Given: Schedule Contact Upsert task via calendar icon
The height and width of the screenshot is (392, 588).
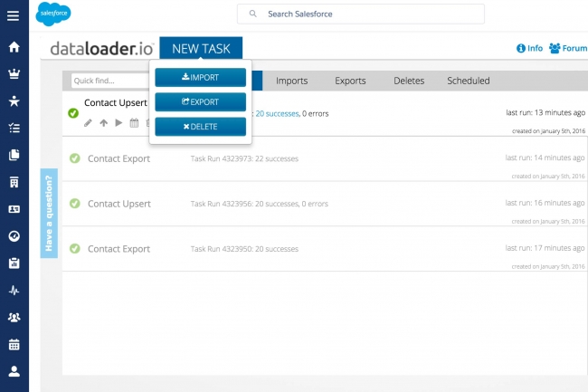Looking at the screenshot, I should tap(134, 123).
